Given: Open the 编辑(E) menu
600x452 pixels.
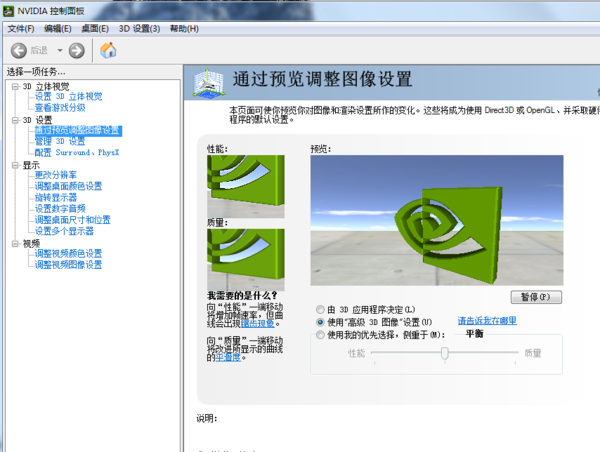Looking at the screenshot, I should point(57,29).
